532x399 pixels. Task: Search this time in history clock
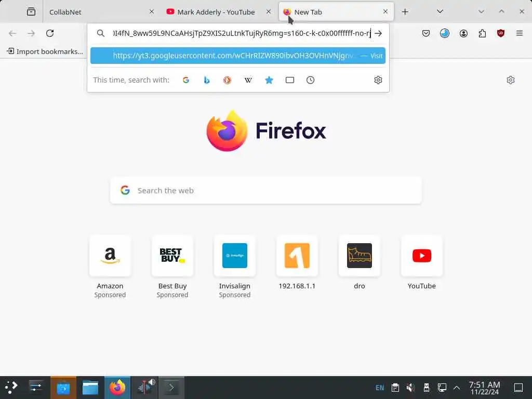pyautogui.click(x=311, y=80)
